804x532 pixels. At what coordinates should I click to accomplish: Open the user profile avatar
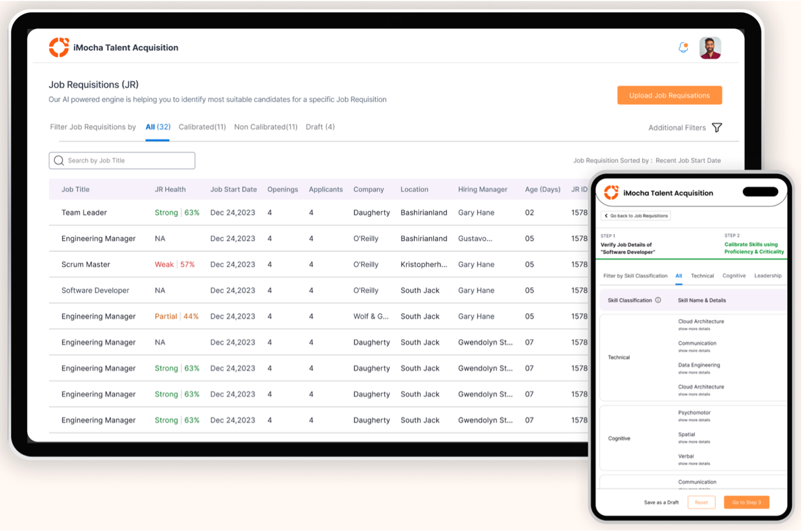710,48
